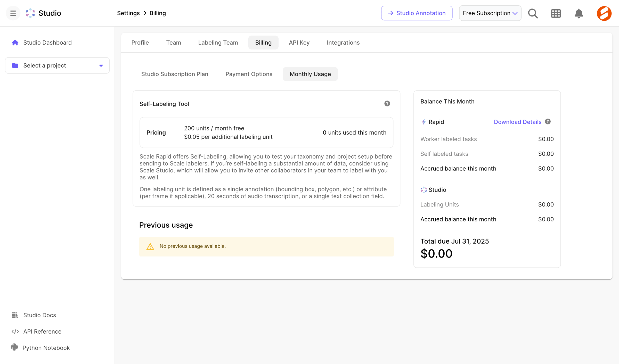Open the hamburger menu icon
The image size is (619, 364).
pos(13,13)
